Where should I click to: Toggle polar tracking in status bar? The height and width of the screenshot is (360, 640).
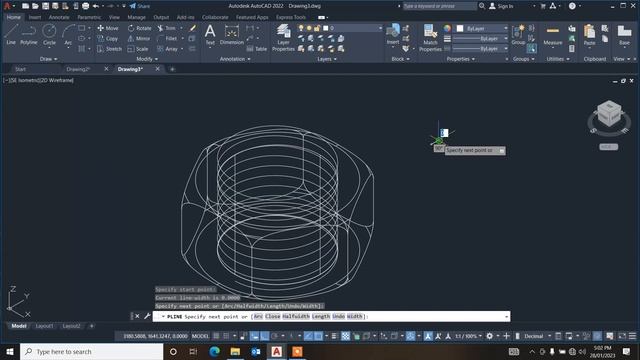click(x=275, y=336)
